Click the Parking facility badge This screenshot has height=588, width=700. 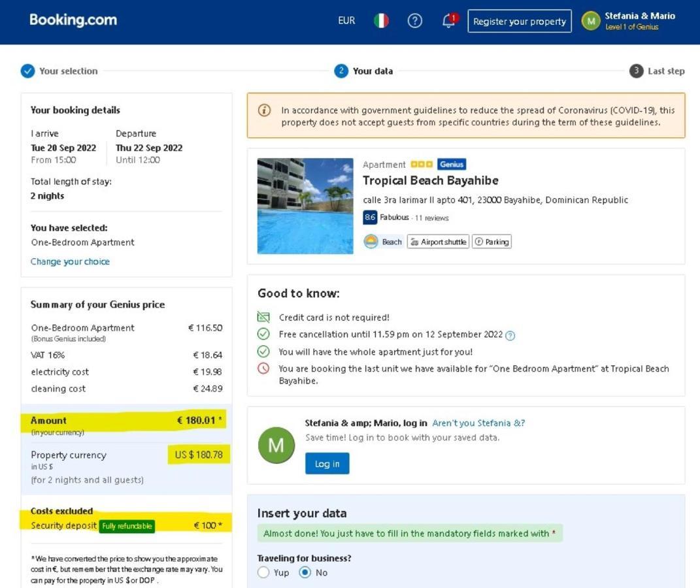(x=492, y=242)
